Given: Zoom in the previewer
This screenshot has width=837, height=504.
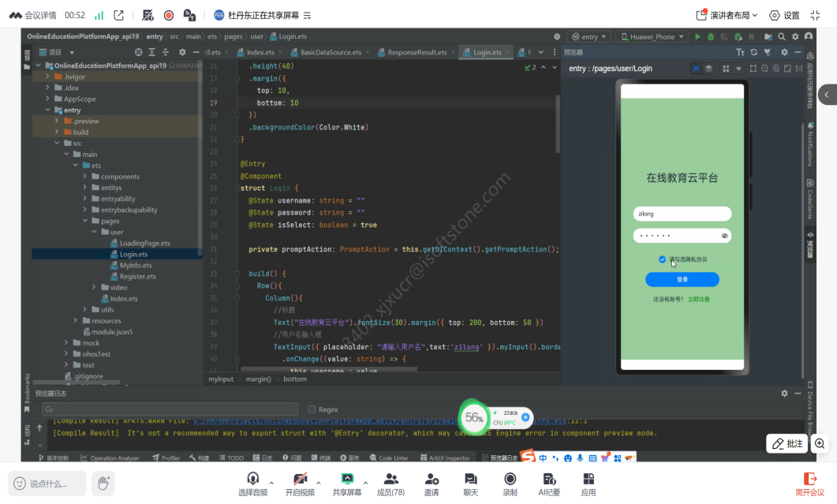Looking at the screenshot, I should (x=776, y=69).
